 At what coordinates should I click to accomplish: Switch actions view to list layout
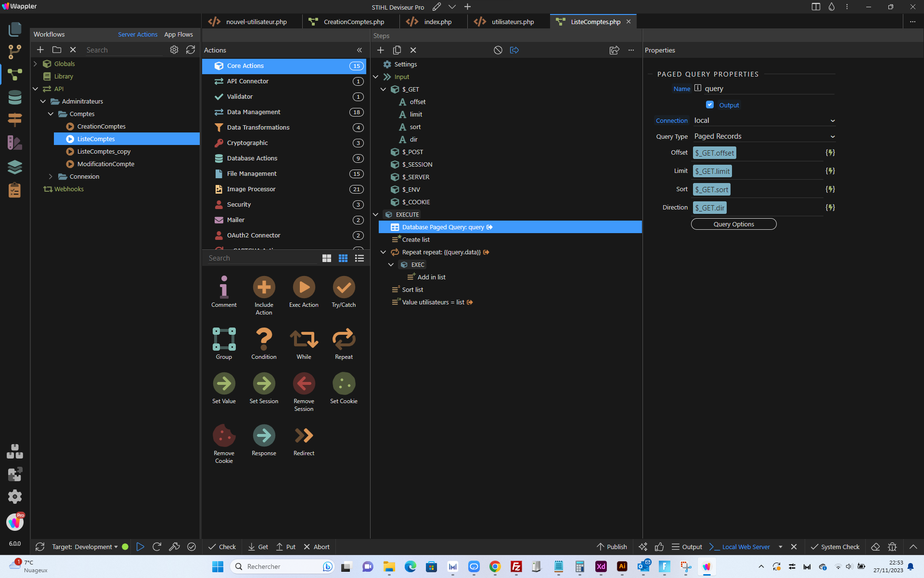click(359, 258)
